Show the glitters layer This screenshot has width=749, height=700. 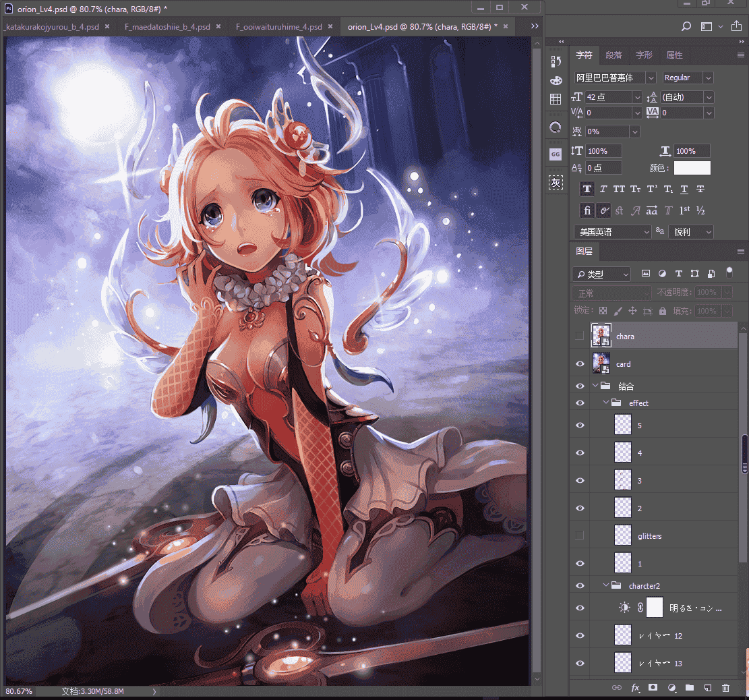pyautogui.click(x=579, y=535)
